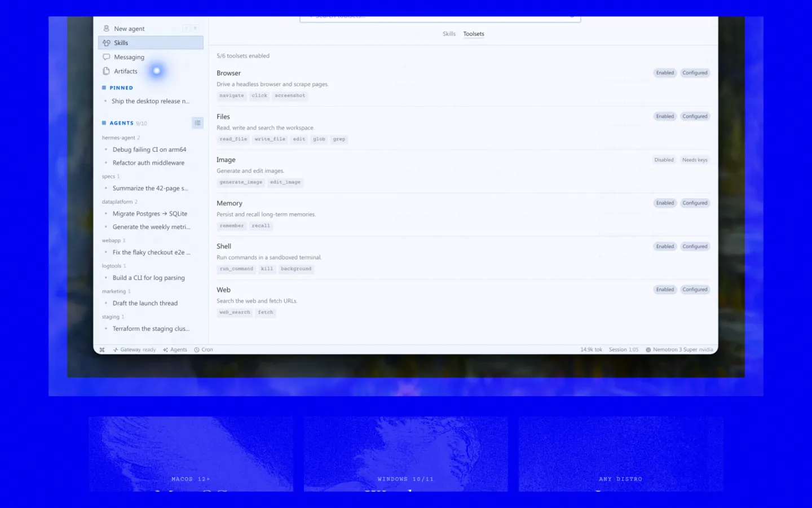Open Artifacts via the document icon

point(106,71)
